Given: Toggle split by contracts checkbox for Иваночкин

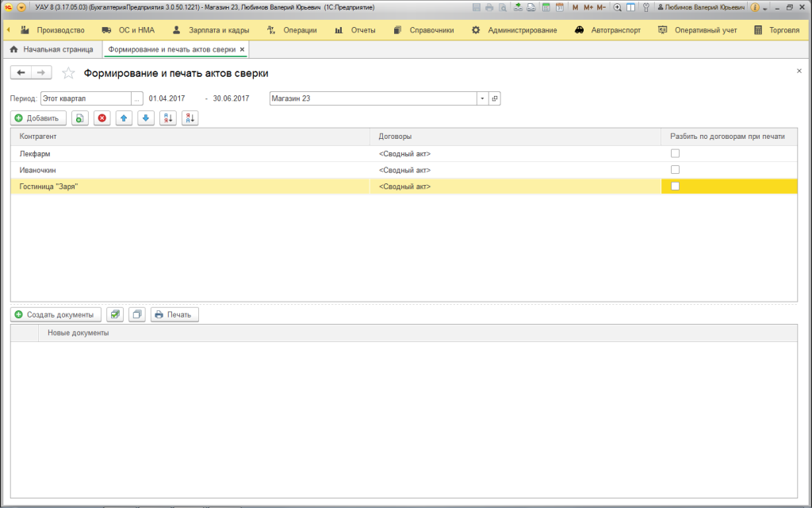Looking at the screenshot, I should (675, 170).
